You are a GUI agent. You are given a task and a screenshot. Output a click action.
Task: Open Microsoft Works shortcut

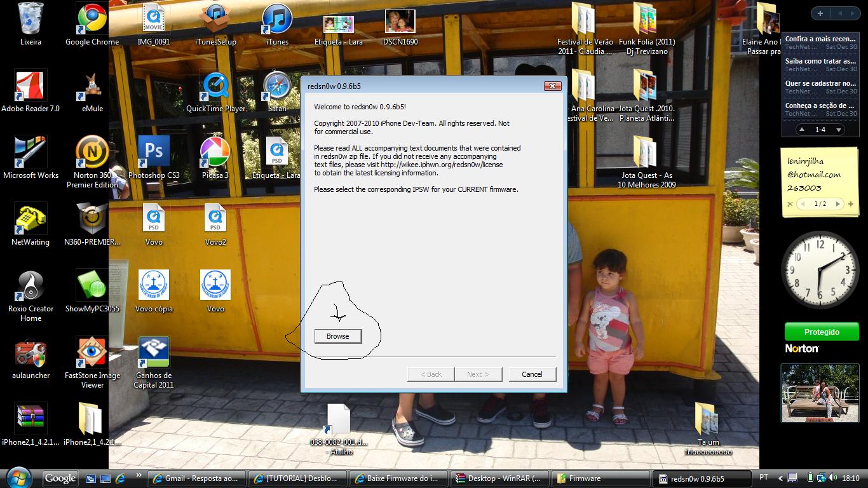(x=31, y=158)
